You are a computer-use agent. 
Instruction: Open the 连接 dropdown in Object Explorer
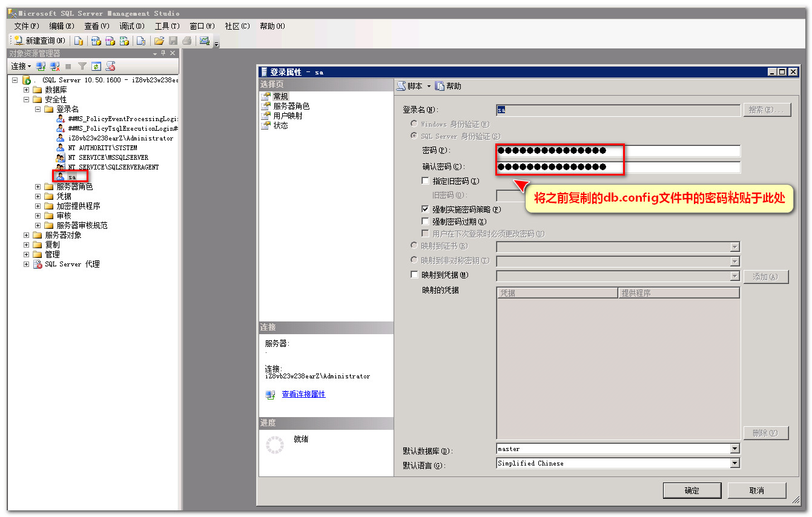(21, 66)
